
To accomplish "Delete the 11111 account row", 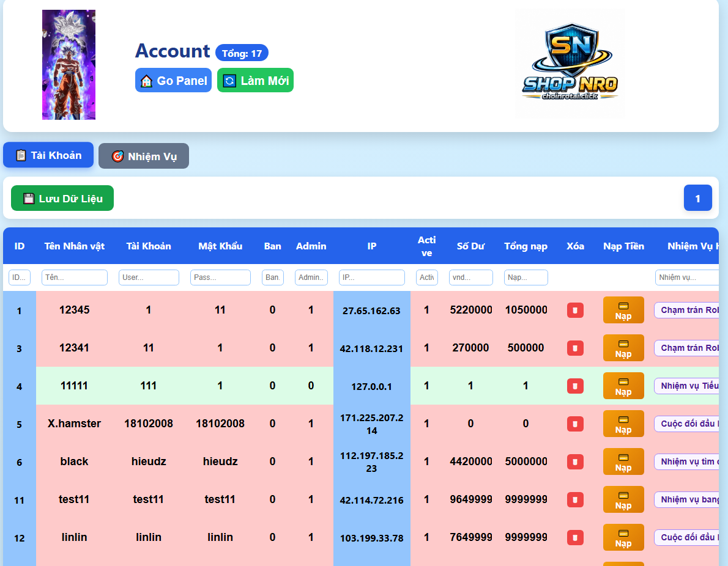I will 575,386.
